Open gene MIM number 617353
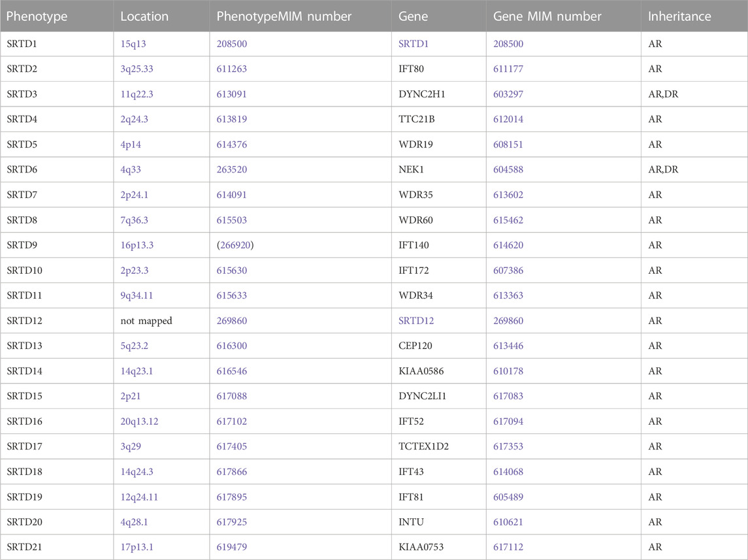 point(508,446)
